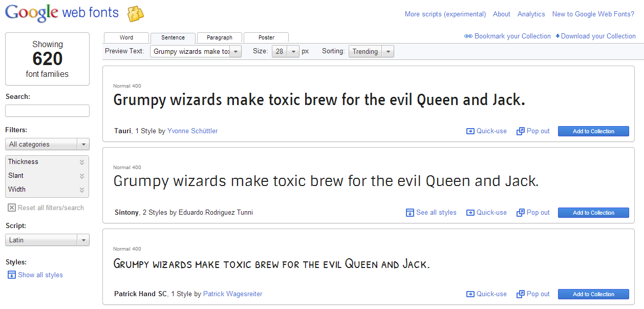Open Yvonne Schüttler designer link
The height and width of the screenshot is (309, 644).
192,131
